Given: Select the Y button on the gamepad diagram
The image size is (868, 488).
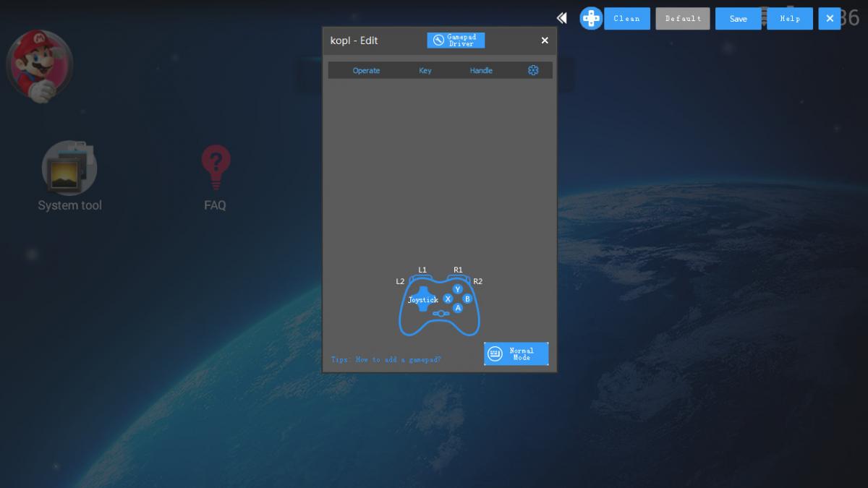Looking at the screenshot, I should [456, 288].
